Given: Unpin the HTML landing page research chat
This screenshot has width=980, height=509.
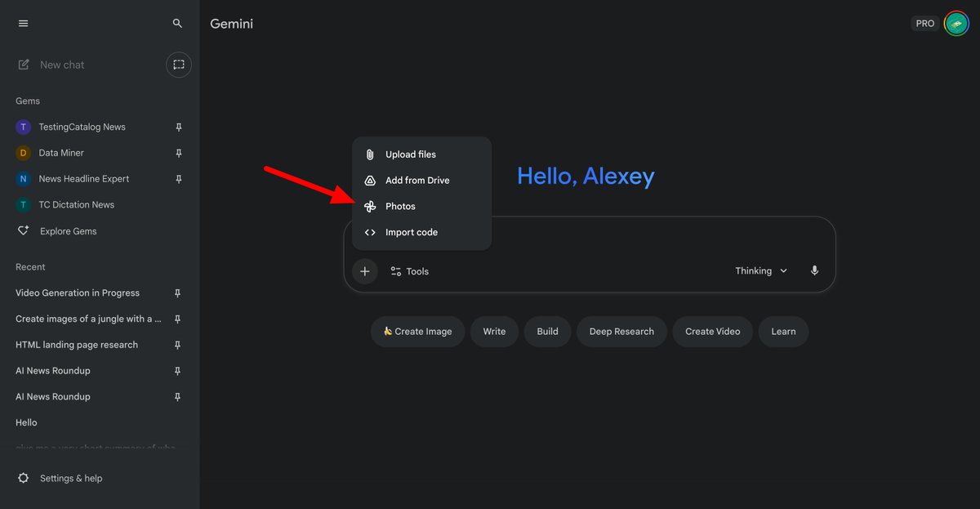Looking at the screenshot, I should [x=177, y=345].
